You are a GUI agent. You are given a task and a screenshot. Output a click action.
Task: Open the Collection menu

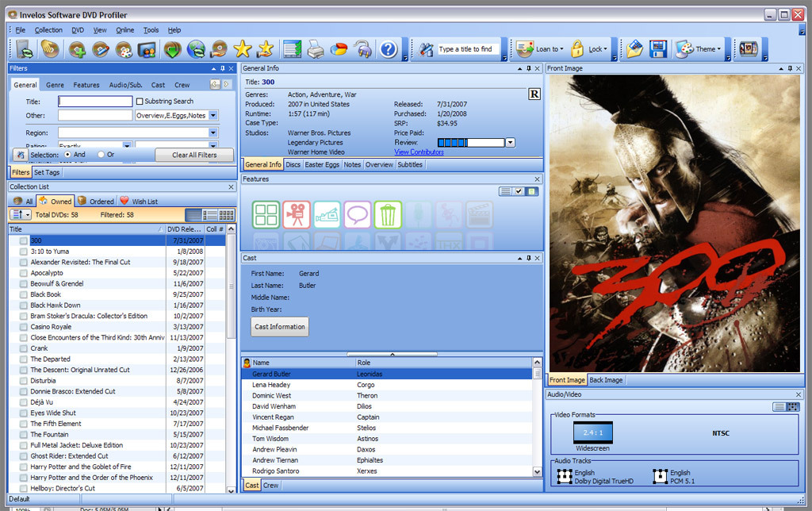click(x=48, y=30)
